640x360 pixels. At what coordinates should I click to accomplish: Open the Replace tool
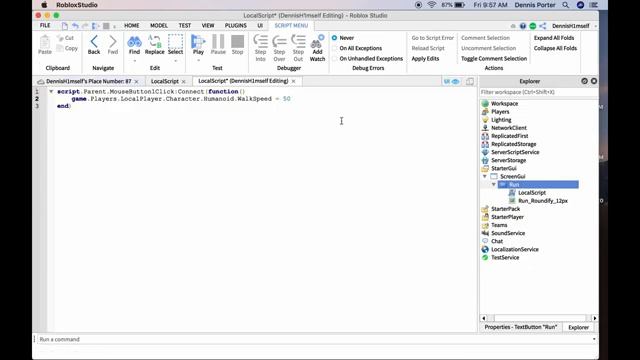[x=155, y=42]
